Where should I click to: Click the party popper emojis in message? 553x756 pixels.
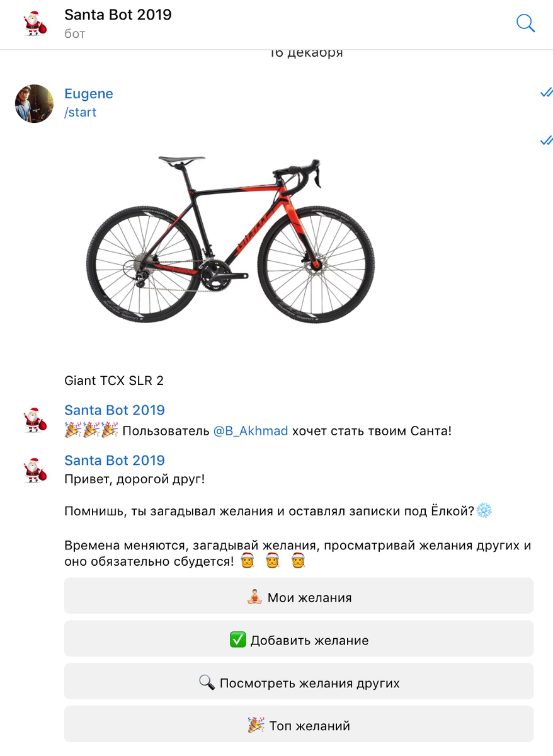pos(91,431)
